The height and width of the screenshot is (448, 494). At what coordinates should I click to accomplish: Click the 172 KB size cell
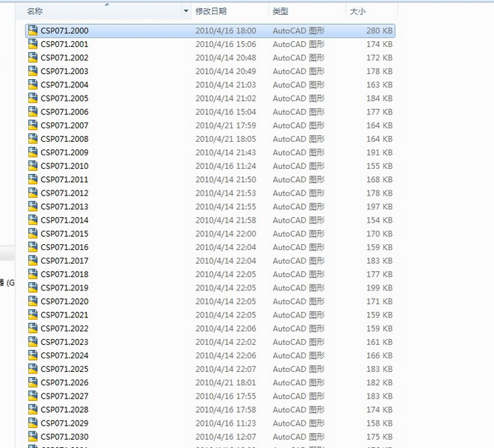pos(380,57)
